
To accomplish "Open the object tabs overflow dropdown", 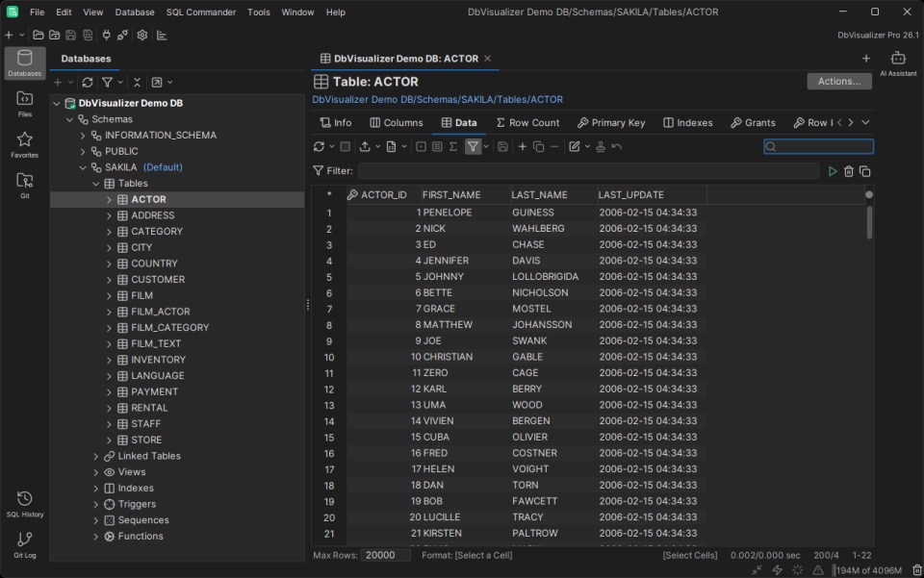I will tap(865, 122).
